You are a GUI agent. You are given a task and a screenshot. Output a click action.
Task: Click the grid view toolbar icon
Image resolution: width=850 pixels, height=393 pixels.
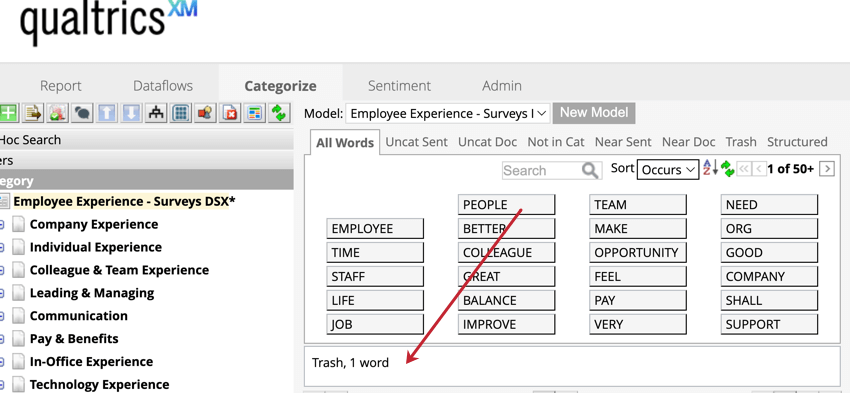(182, 113)
